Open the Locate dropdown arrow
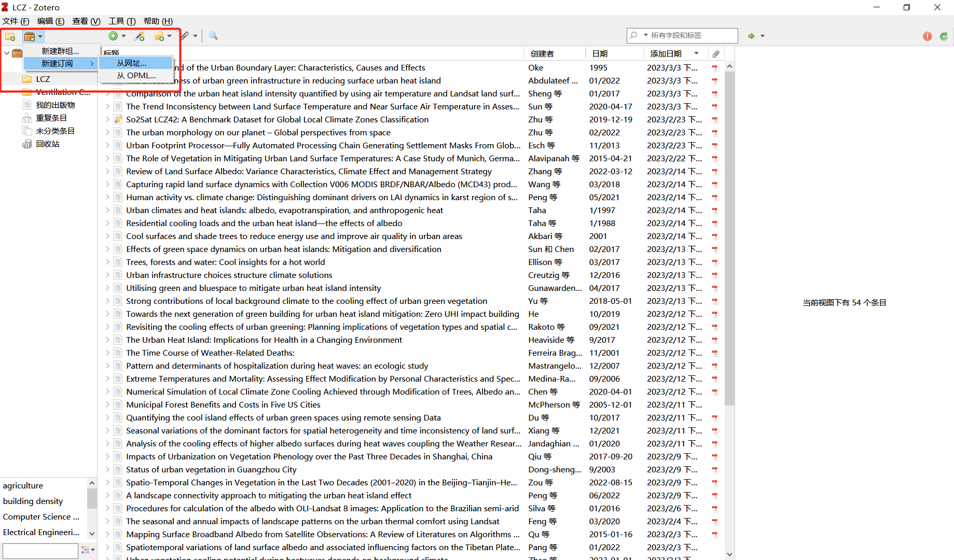954x560 pixels. (763, 36)
